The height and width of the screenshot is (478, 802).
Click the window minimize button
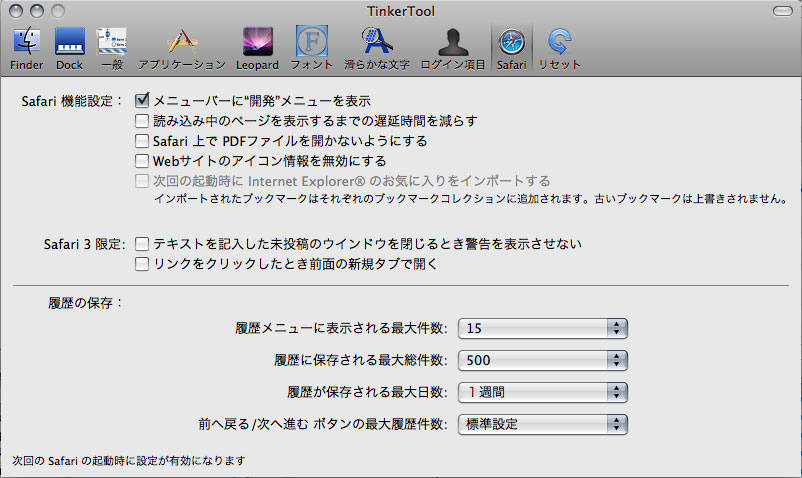pyautogui.click(x=37, y=11)
